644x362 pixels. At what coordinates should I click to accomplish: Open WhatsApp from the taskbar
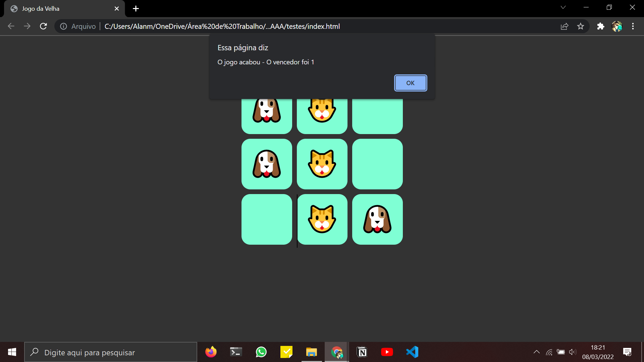[261, 352]
